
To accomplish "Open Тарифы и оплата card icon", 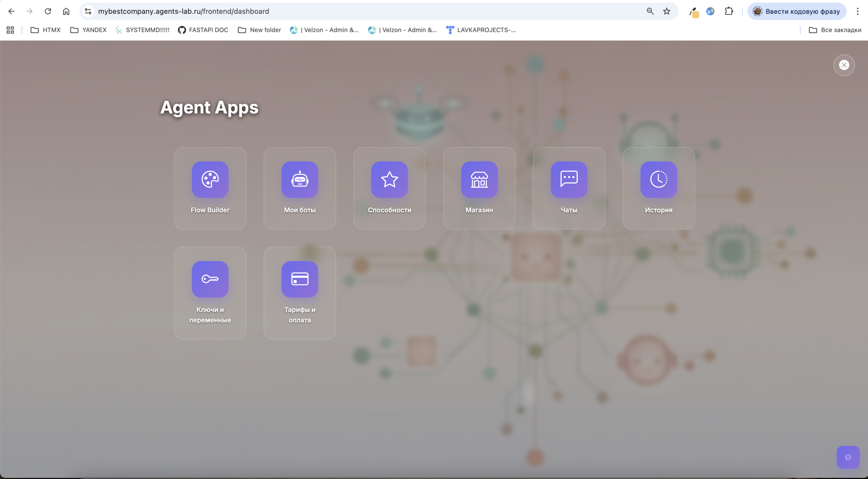I will 299,279.
